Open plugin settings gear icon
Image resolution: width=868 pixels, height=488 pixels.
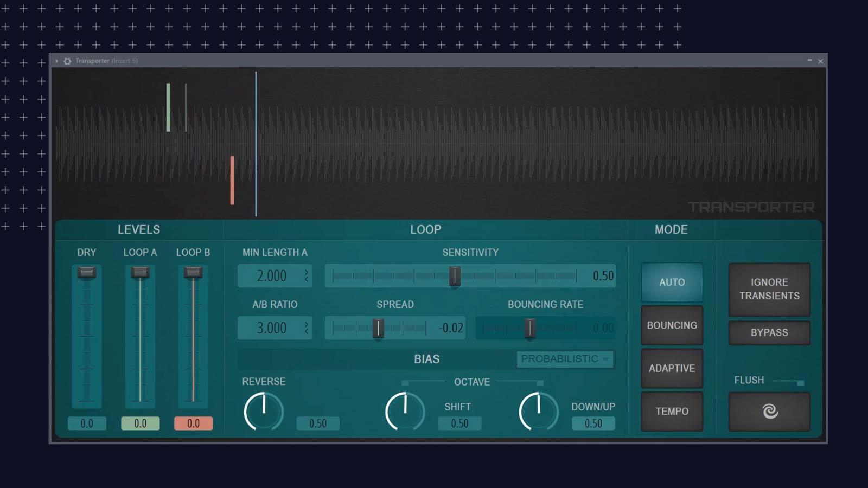tap(67, 61)
